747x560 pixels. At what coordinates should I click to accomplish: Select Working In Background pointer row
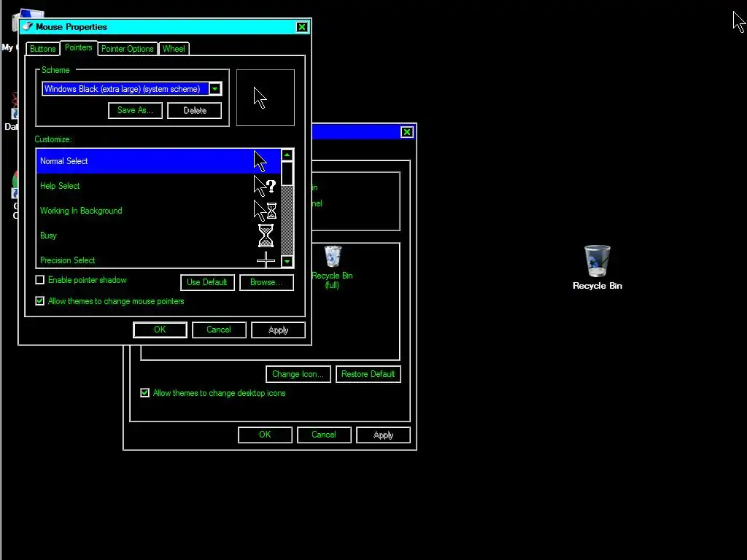click(x=158, y=211)
